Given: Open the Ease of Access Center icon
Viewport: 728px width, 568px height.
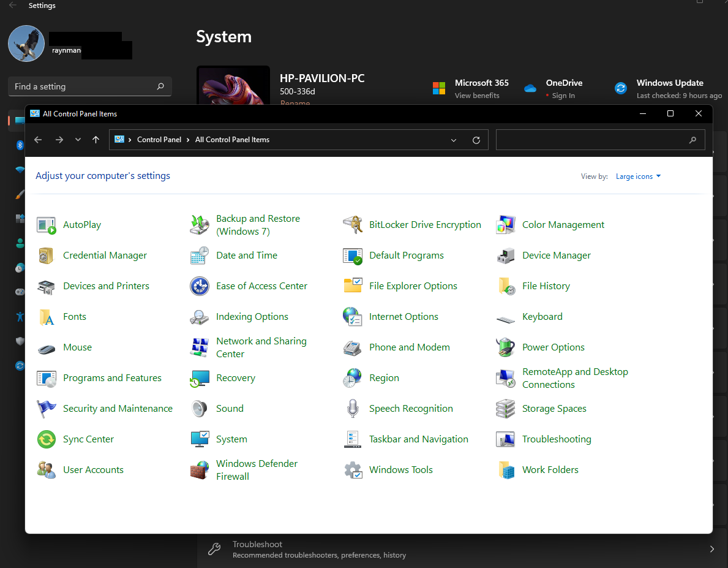Looking at the screenshot, I should point(200,286).
